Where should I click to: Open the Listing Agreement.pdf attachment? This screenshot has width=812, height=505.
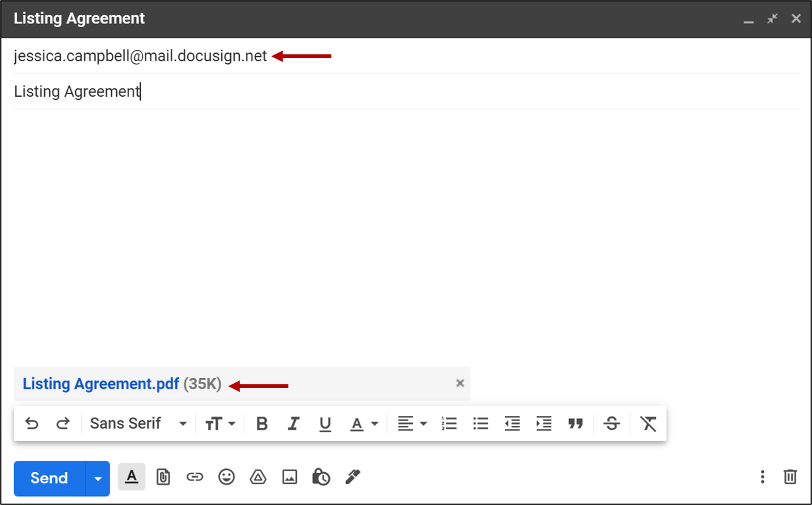point(100,384)
